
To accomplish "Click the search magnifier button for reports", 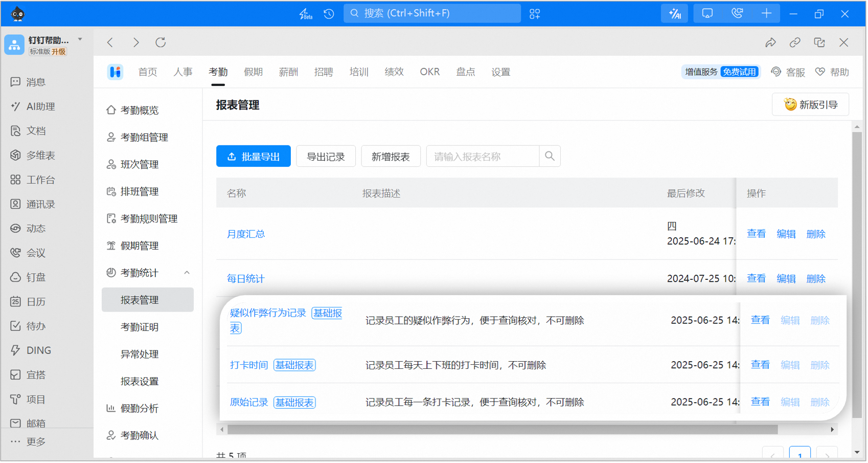I will point(550,157).
